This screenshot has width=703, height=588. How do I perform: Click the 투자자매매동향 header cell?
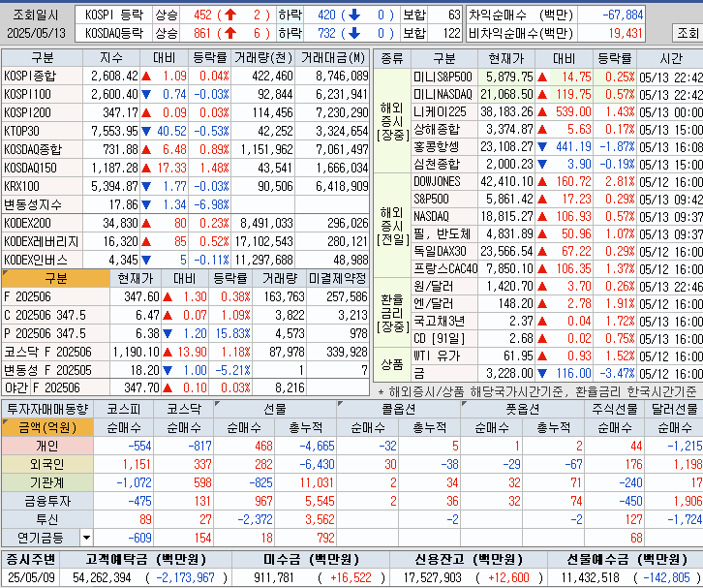[47, 409]
